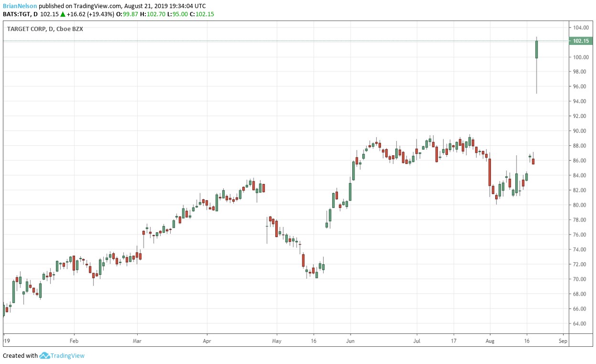Click the 104.00 price axis label
596x364 pixels.
(x=581, y=28)
